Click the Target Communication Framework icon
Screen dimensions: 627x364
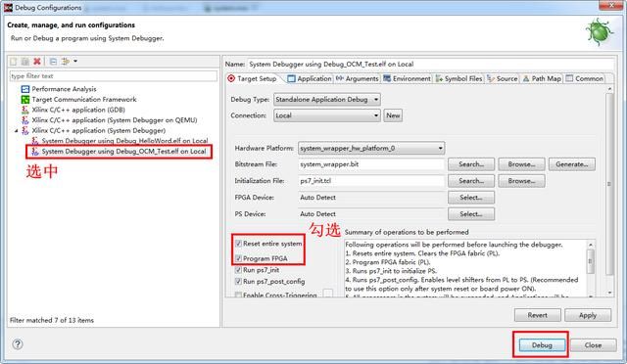tap(25, 99)
